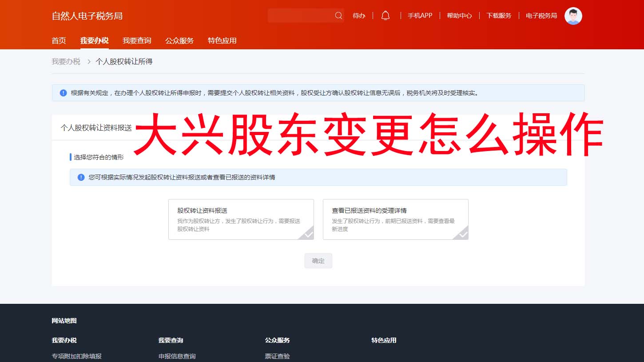This screenshot has width=644, height=362.
Task: Click the search magnifier icon
Action: (338, 15)
